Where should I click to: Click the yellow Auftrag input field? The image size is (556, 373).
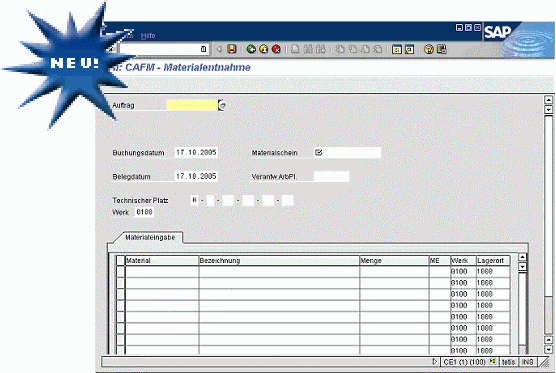(x=192, y=105)
